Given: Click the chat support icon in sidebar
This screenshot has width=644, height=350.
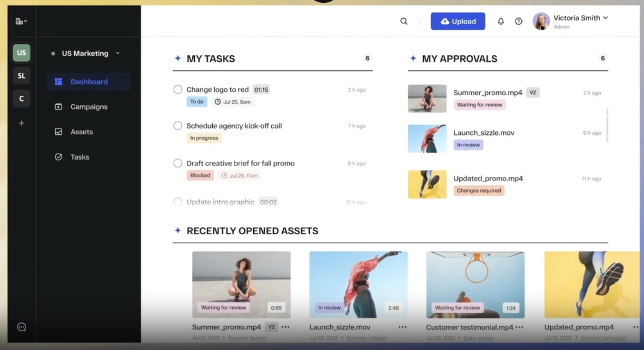Looking at the screenshot, I should click(x=21, y=327).
